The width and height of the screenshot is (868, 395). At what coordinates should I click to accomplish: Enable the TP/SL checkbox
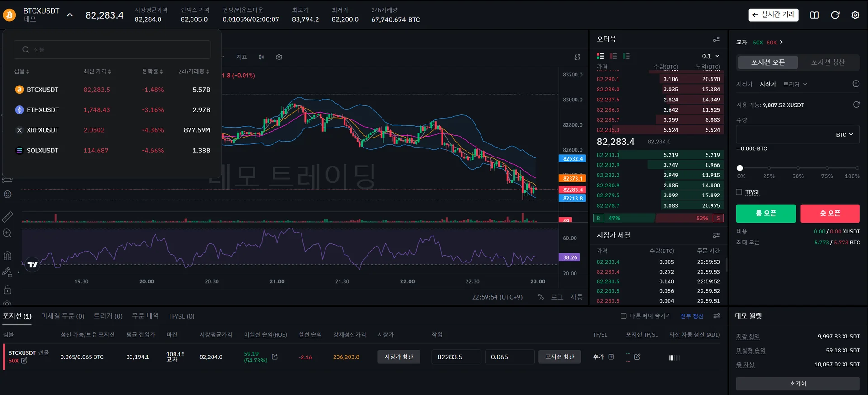pyautogui.click(x=739, y=192)
